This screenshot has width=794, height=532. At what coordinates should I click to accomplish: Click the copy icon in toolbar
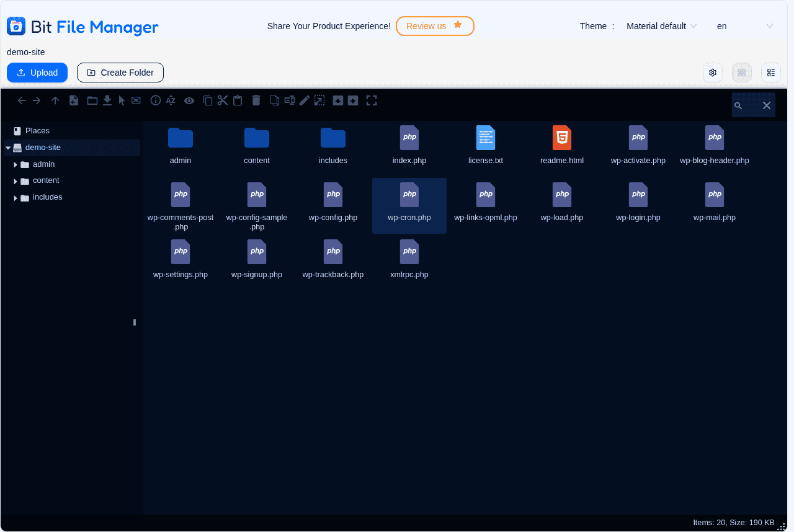[x=208, y=100]
